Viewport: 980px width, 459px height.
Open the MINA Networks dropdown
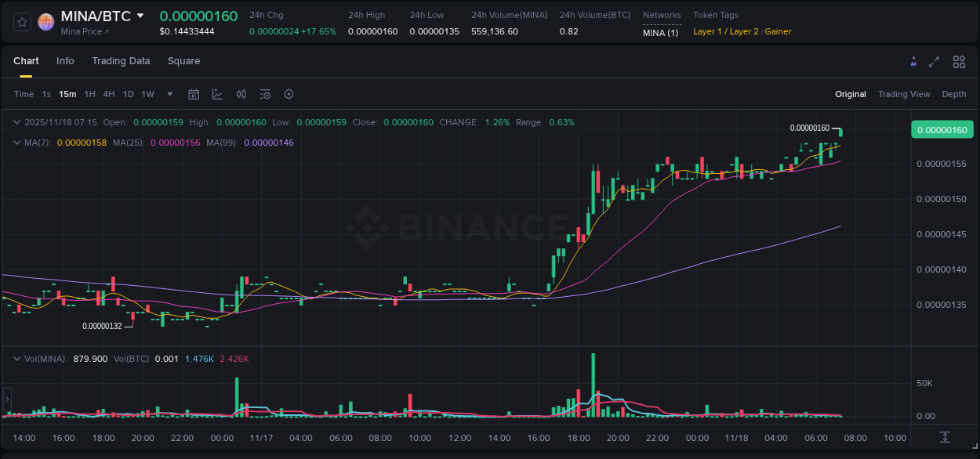click(x=662, y=31)
